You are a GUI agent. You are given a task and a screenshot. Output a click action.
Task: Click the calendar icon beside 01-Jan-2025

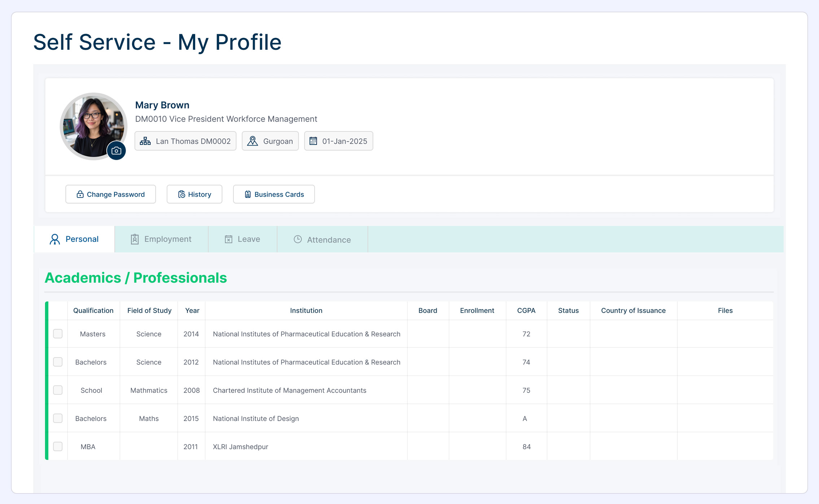pos(313,141)
